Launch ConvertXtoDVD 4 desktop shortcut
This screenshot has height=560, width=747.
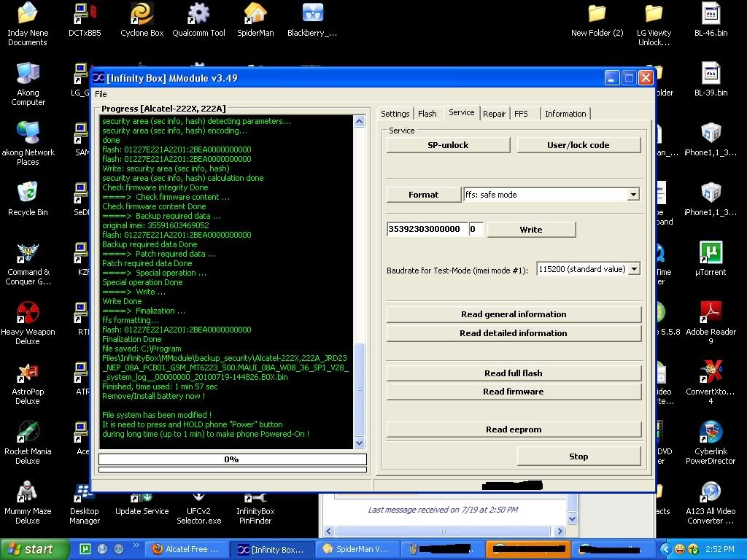click(711, 383)
